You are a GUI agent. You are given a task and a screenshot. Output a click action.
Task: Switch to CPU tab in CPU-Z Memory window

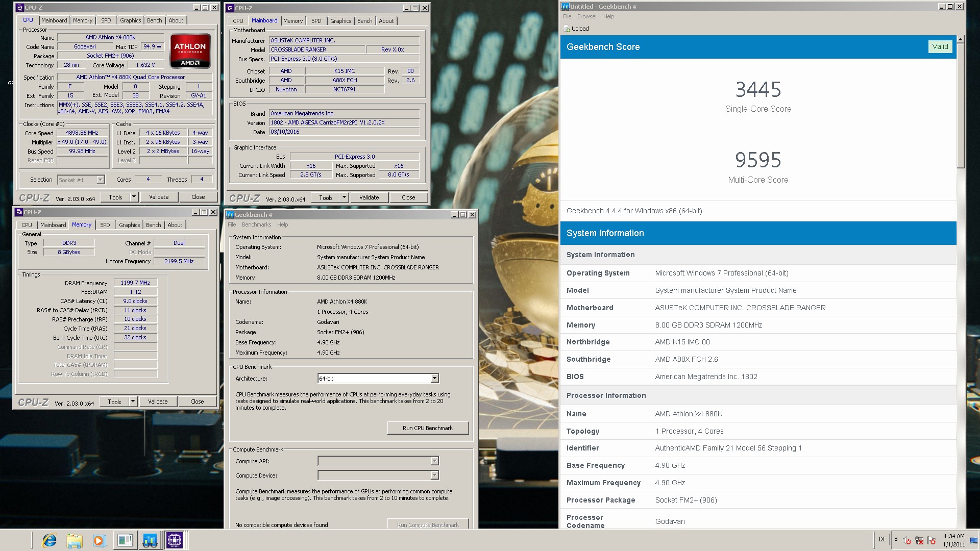point(27,225)
